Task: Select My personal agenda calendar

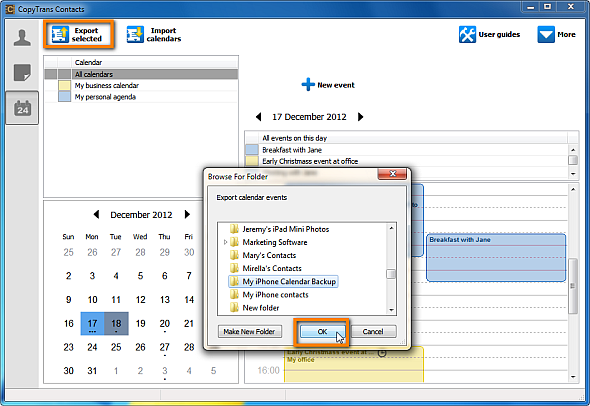Action: coord(141,97)
